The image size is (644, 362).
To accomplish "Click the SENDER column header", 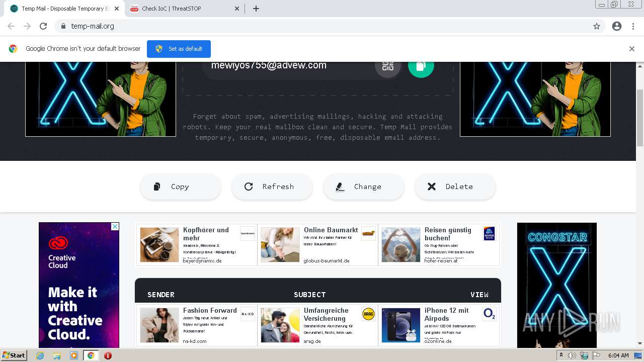I will 161,295.
